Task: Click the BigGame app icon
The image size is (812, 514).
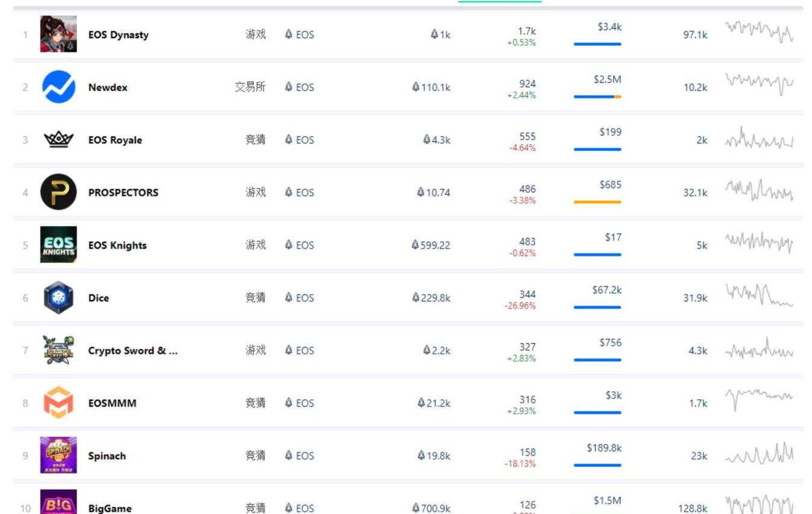Action: [x=58, y=503]
